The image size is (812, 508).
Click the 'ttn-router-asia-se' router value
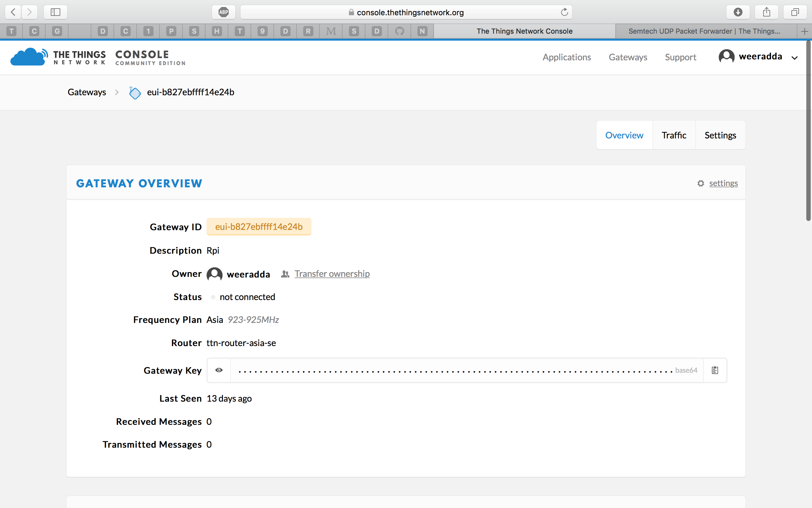(x=241, y=343)
